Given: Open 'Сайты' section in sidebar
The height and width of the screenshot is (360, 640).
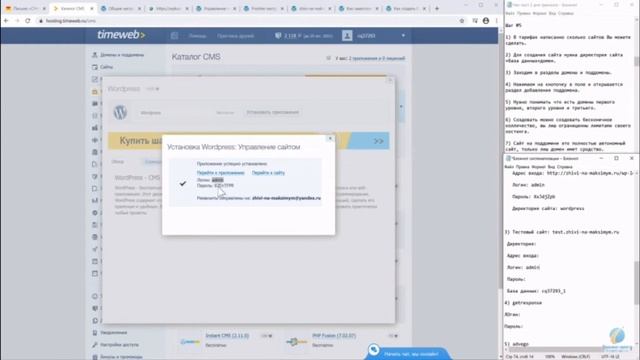Looking at the screenshot, I should pos(107,67).
